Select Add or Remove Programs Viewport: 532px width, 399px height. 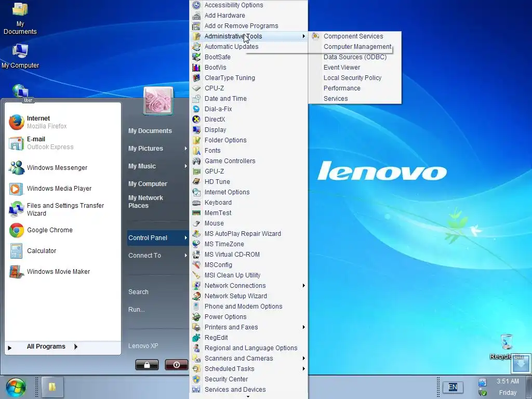[249, 26]
